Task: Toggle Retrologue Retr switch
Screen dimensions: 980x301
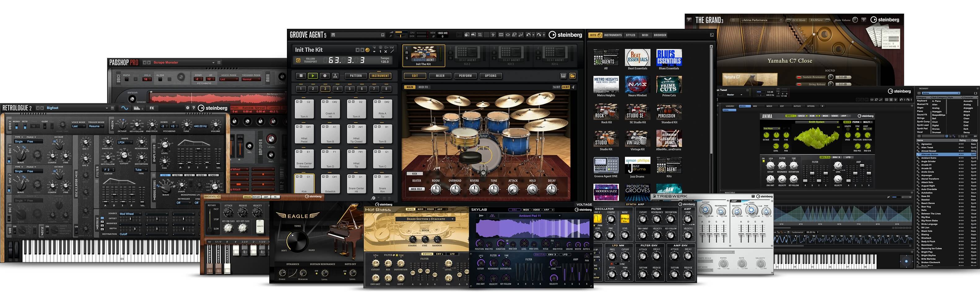Action: pos(25,126)
